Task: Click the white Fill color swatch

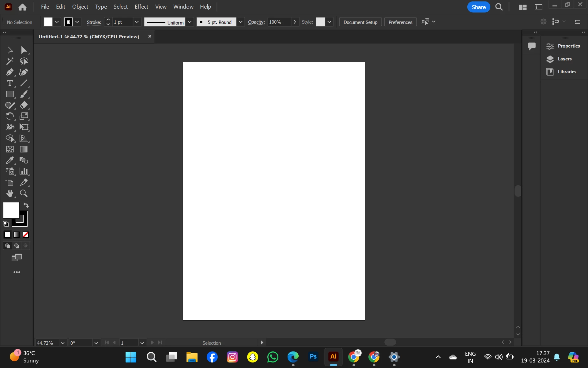Action: coord(11,210)
